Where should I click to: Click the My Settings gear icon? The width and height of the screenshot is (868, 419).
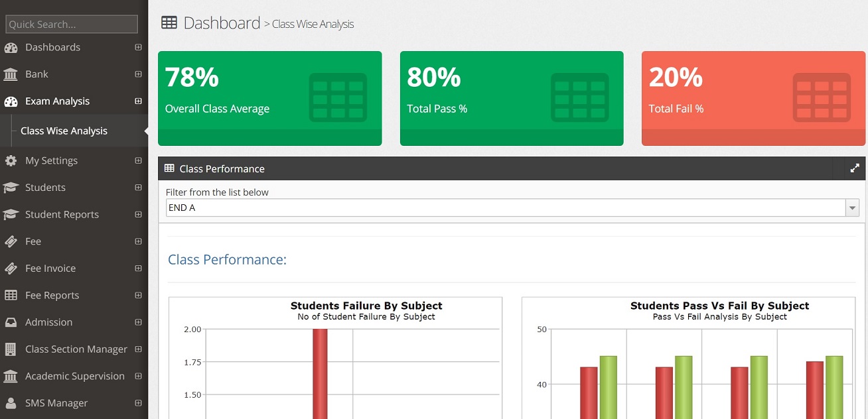(11, 160)
